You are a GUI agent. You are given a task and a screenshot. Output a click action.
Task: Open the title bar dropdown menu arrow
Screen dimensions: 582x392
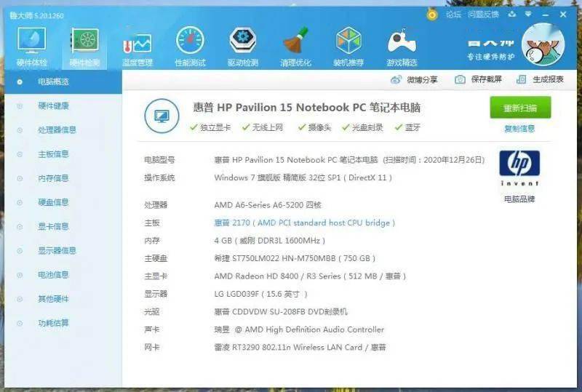click(528, 14)
